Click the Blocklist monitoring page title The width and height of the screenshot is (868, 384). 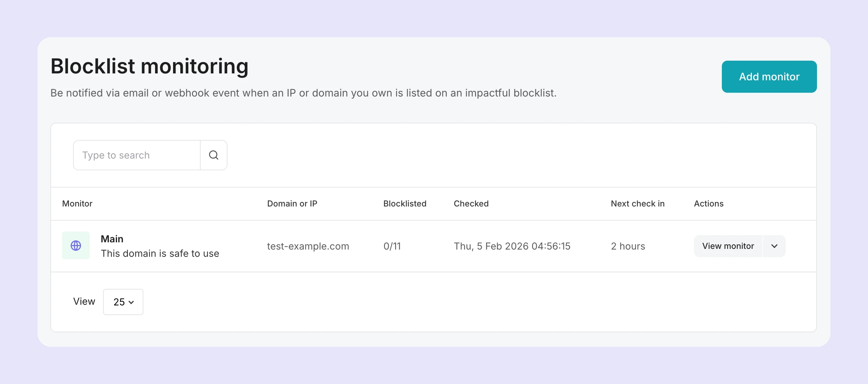149,66
